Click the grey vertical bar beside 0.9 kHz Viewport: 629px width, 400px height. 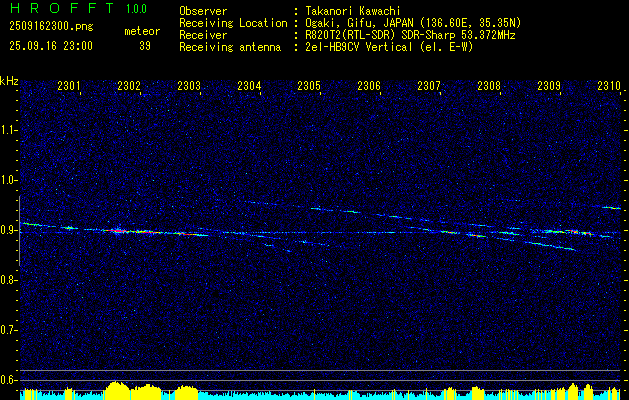[x=19, y=231]
